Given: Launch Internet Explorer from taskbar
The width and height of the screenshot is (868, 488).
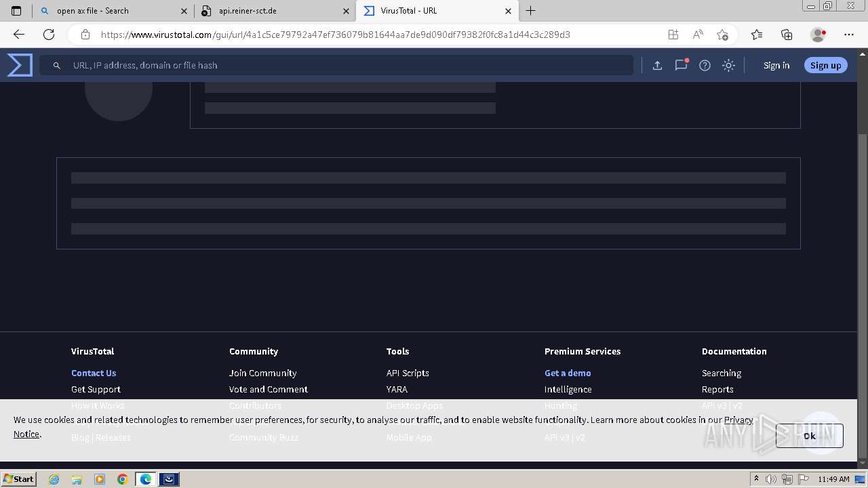Looking at the screenshot, I should (54, 479).
